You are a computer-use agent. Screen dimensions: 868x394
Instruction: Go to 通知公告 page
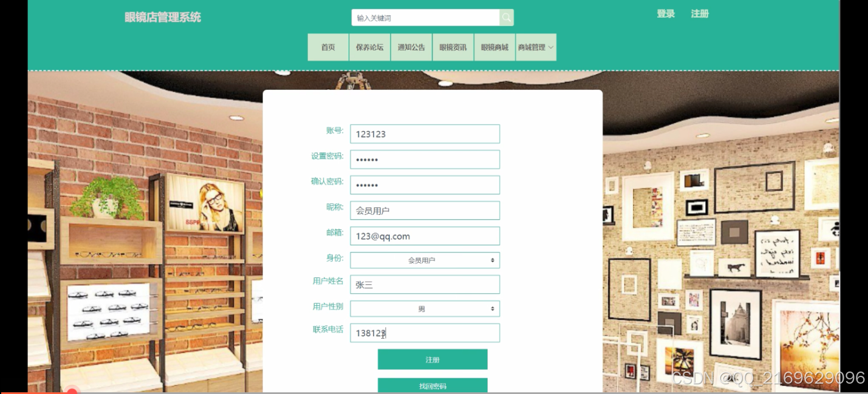click(x=411, y=47)
